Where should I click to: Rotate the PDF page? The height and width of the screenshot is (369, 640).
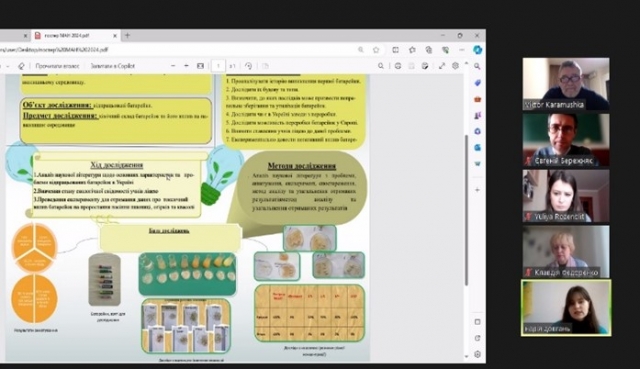pyautogui.click(x=248, y=66)
